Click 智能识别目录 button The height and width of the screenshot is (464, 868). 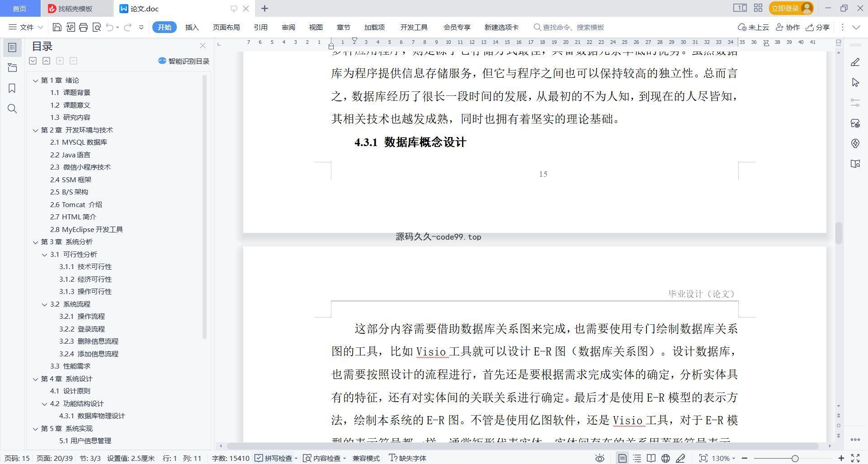tap(184, 61)
